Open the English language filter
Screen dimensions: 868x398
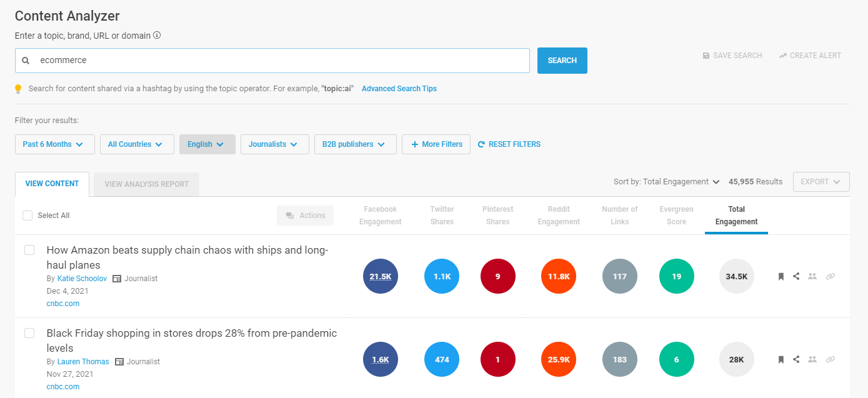207,144
